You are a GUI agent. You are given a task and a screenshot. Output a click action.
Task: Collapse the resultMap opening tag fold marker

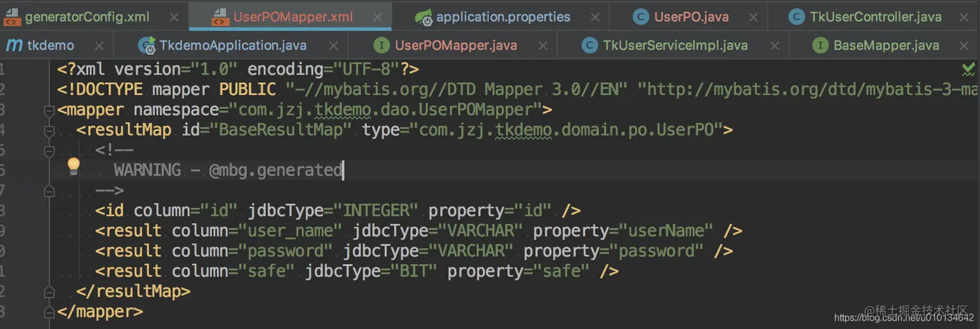(x=49, y=131)
